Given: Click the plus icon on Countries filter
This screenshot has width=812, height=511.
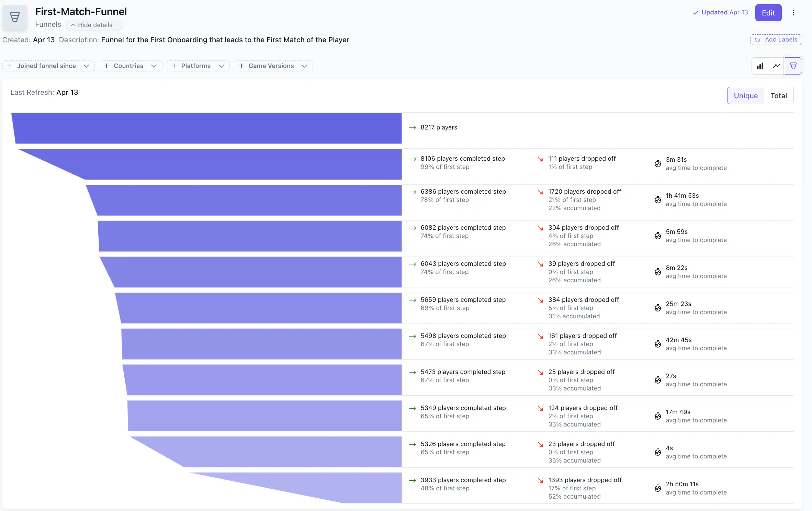Looking at the screenshot, I should (x=106, y=66).
